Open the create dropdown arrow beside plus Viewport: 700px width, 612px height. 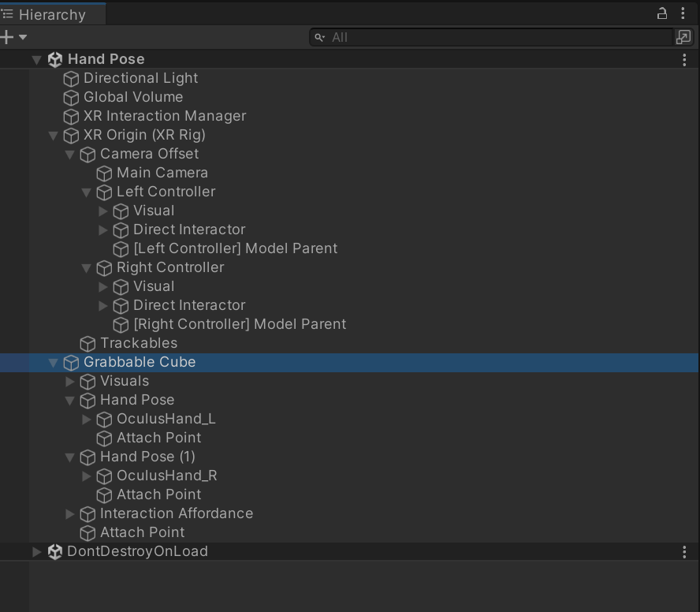23,37
